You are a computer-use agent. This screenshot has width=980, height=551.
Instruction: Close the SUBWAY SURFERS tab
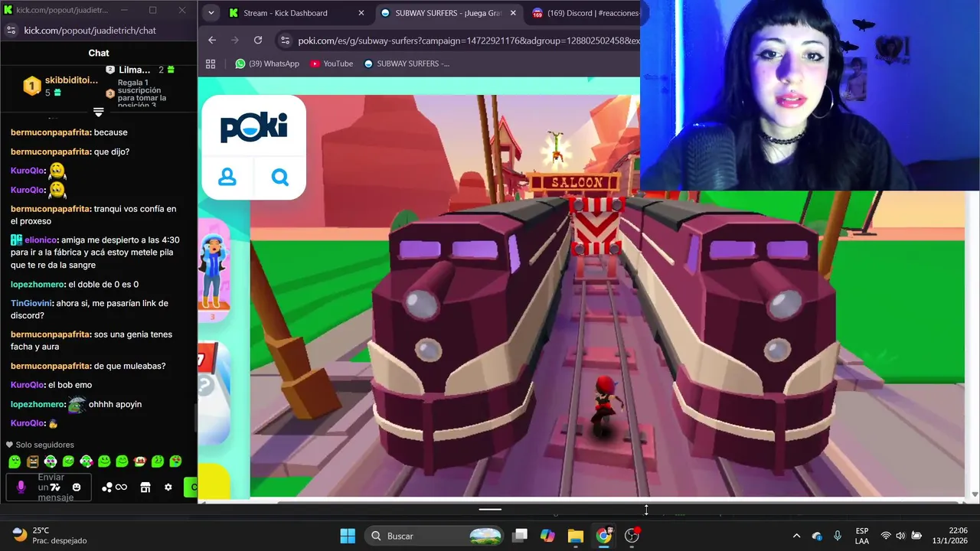point(513,13)
